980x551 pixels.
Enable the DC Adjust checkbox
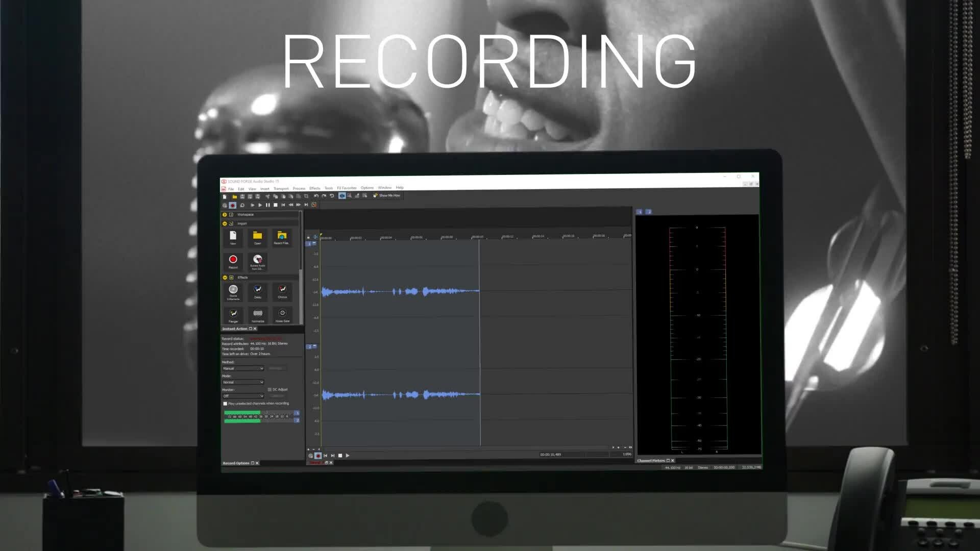click(x=269, y=390)
